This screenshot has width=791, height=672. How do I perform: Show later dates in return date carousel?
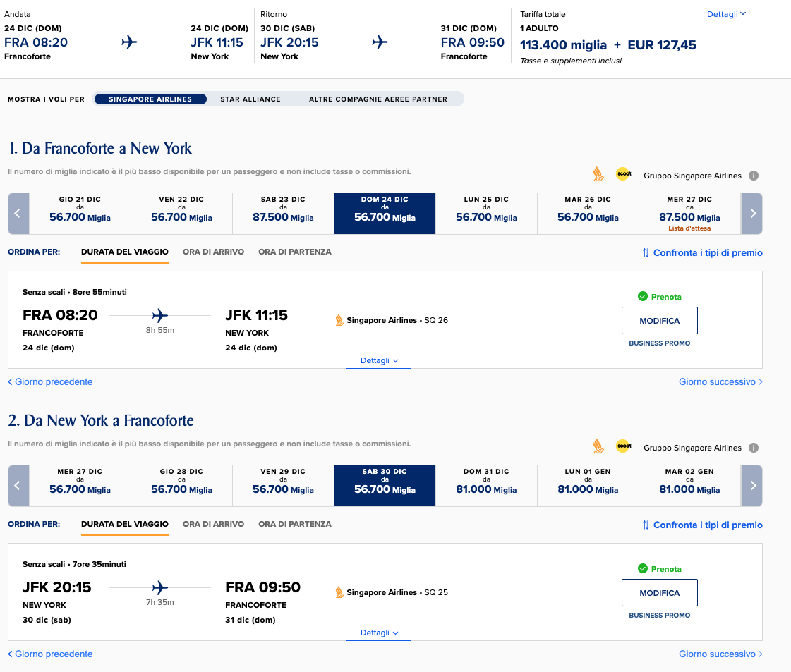pyautogui.click(x=751, y=485)
